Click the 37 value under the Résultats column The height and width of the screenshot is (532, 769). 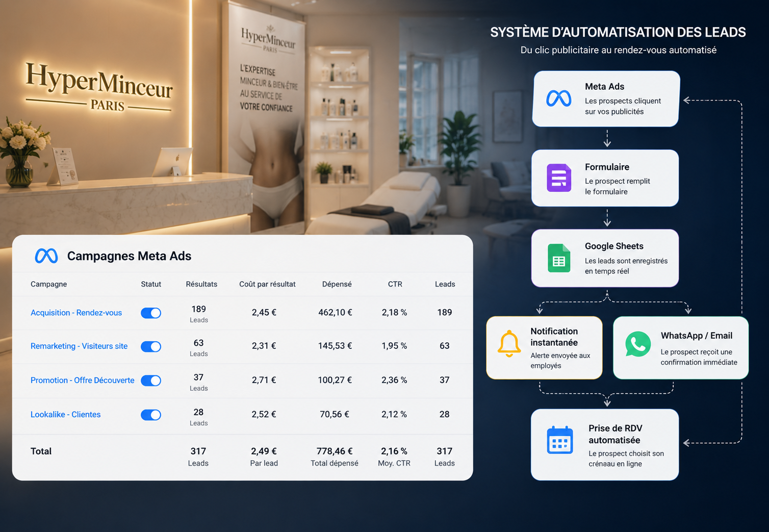pyautogui.click(x=198, y=377)
